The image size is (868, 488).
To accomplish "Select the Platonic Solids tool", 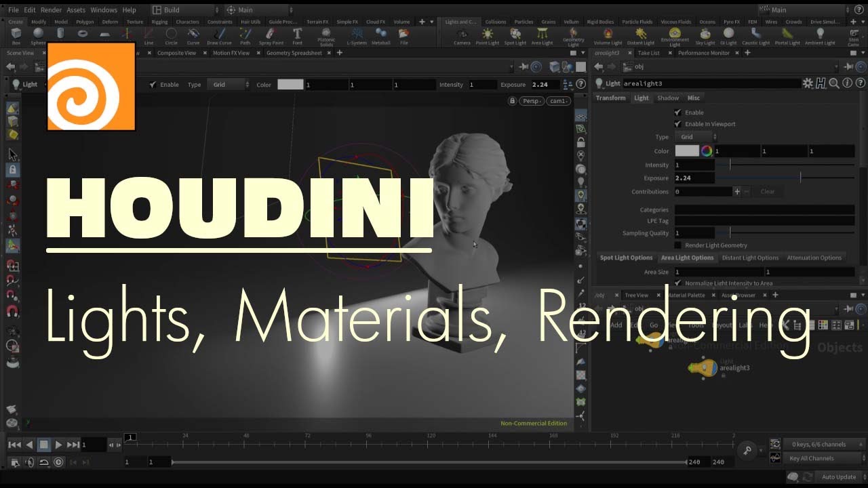I will point(326,37).
